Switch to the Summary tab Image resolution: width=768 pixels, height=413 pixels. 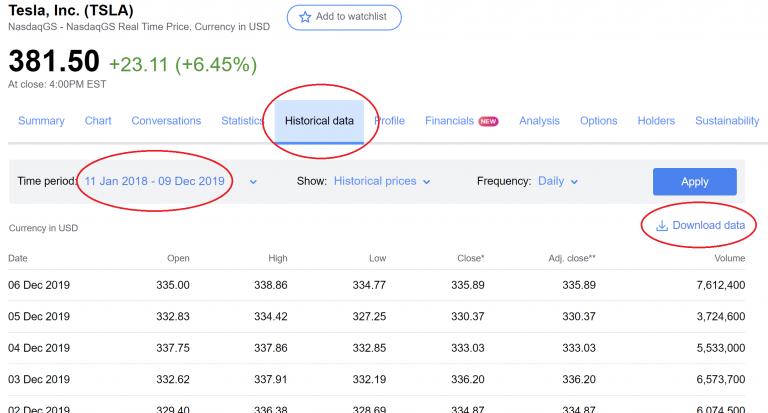coord(41,121)
